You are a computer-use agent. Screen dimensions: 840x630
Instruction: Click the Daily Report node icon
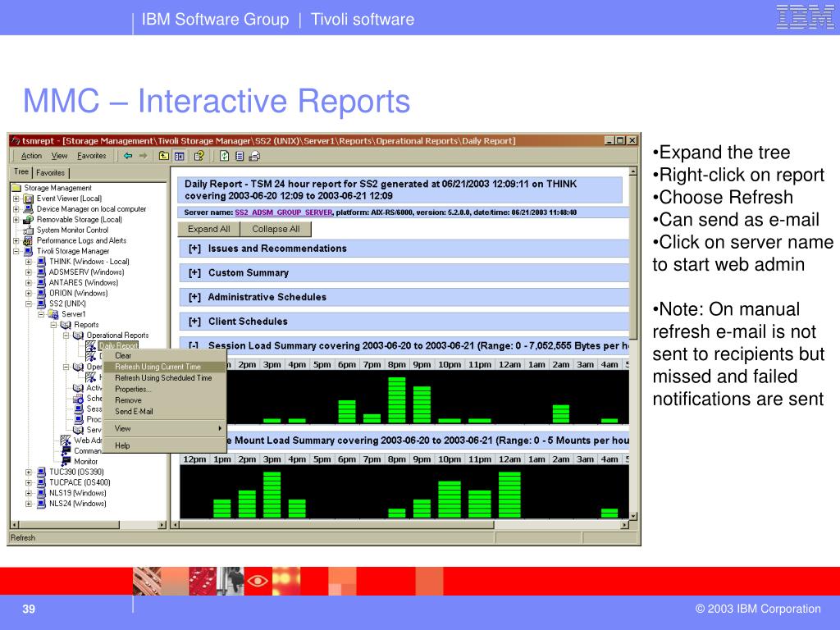(91, 346)
